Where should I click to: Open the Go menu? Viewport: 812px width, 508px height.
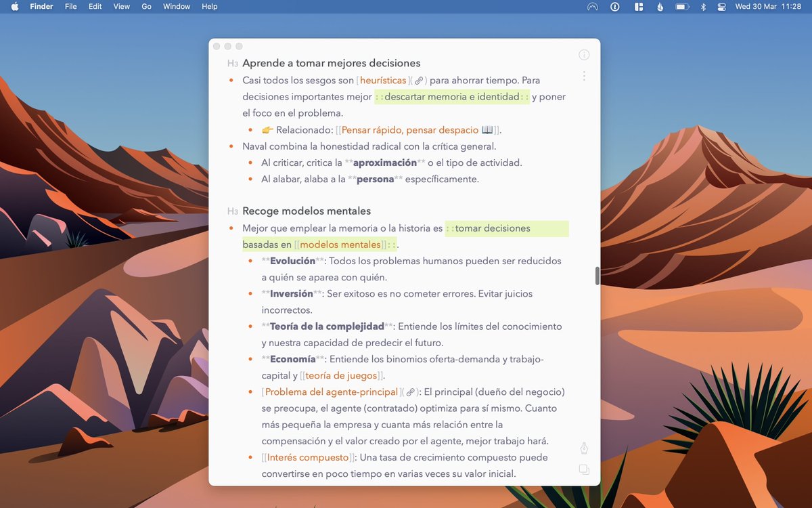(x=147, y=7)
